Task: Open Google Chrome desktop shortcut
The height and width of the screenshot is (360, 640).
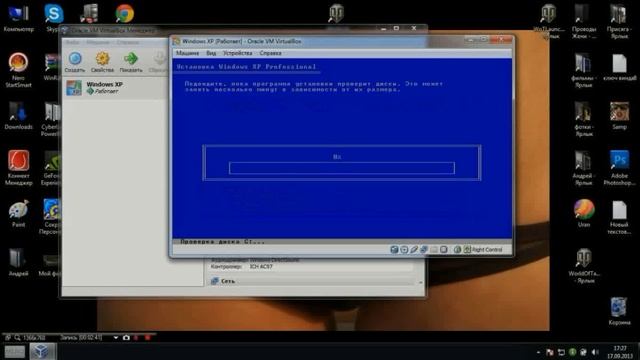Action: (124, 13)
